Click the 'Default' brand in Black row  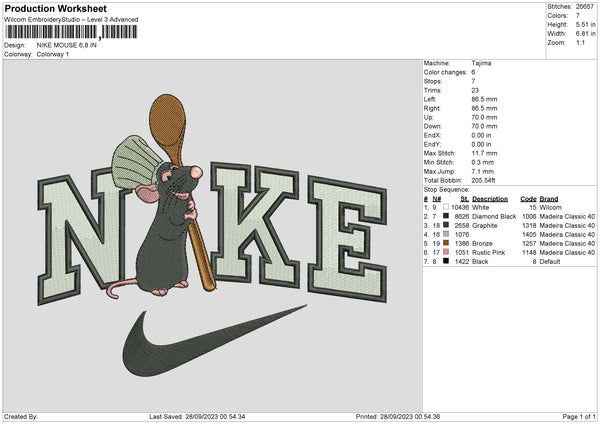550,262
